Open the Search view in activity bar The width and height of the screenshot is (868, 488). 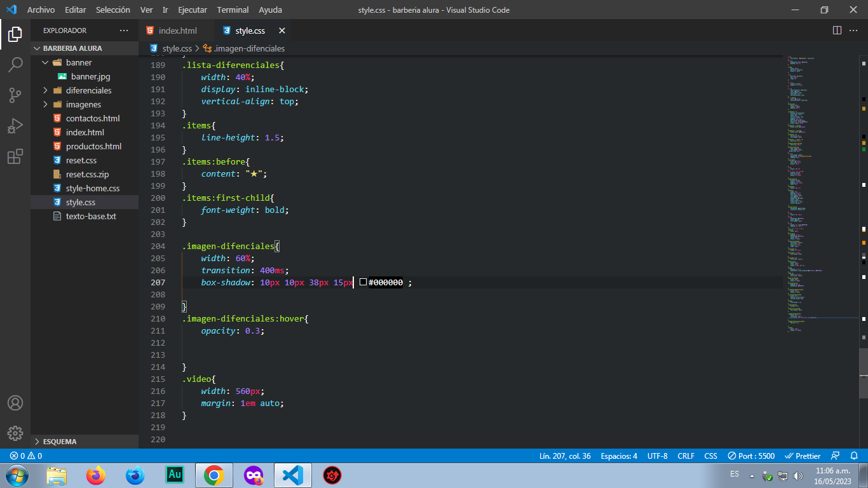coord(15,65)
